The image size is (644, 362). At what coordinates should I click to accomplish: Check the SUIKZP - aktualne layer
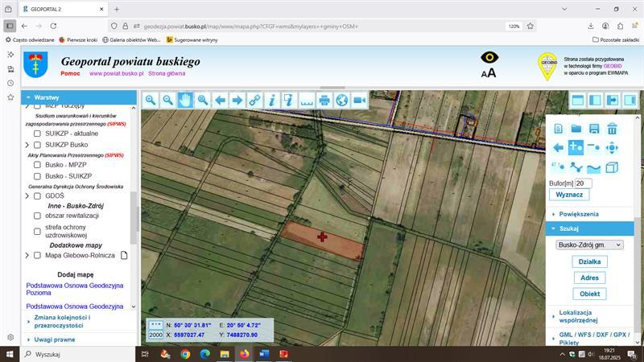(37, 134)
